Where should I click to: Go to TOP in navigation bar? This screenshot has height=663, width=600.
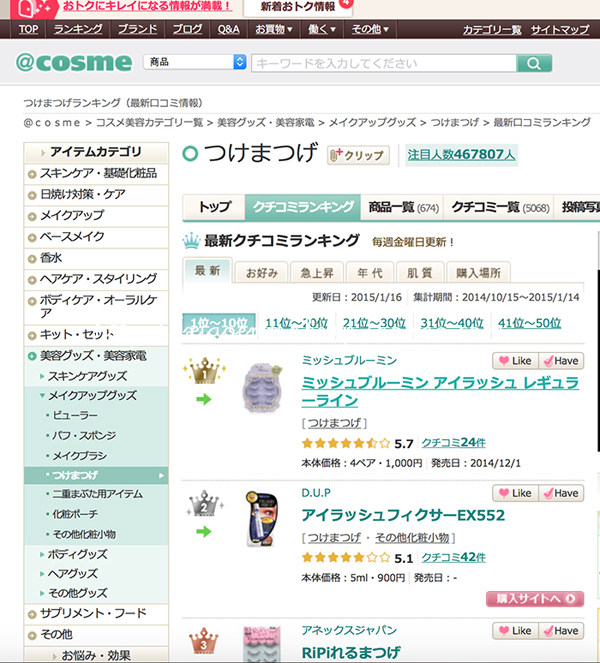pyautogui.click(x=28, y=29)
